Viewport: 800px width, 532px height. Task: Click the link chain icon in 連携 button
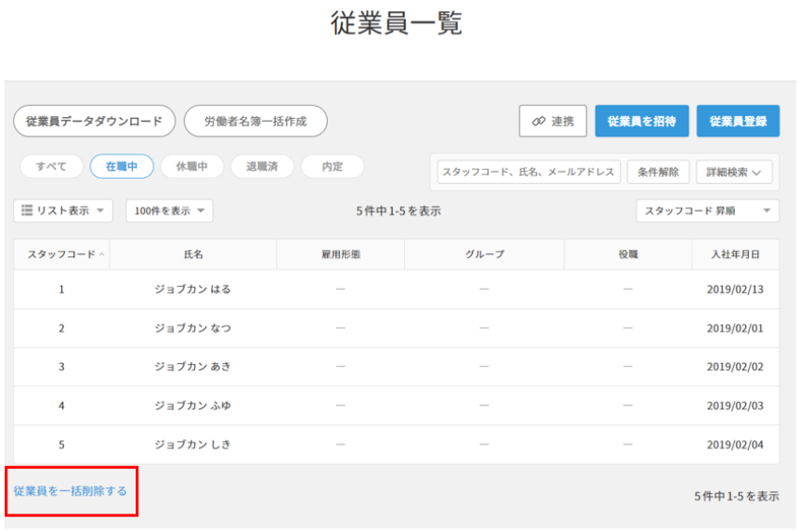pyautogui.click(x=538, y=122)
